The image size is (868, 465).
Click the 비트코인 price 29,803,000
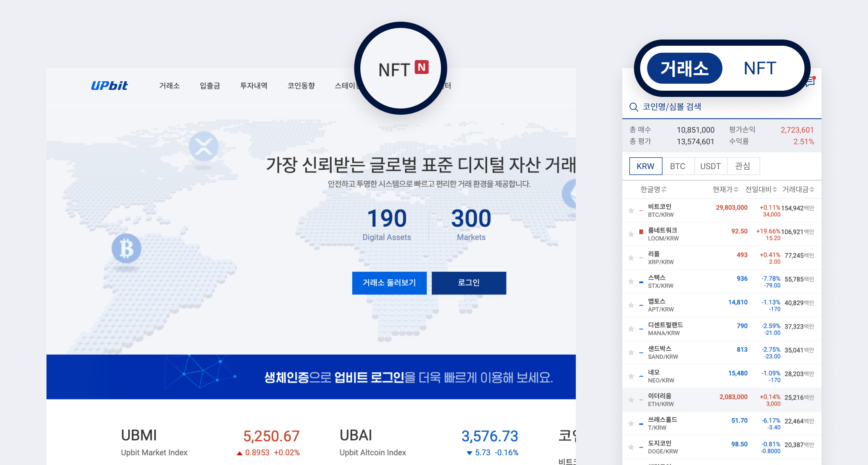coord(732,207)
